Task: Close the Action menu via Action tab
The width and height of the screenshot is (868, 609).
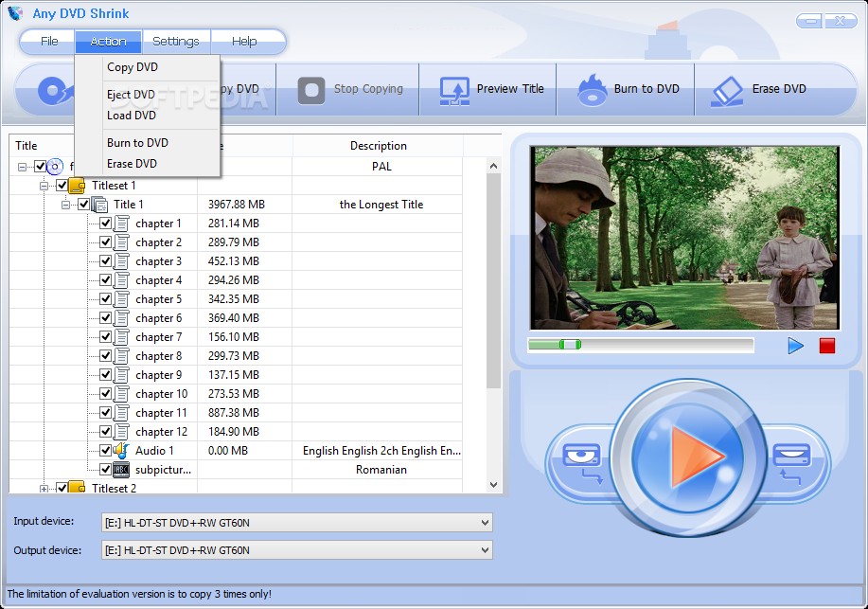Action: point(109,41)
